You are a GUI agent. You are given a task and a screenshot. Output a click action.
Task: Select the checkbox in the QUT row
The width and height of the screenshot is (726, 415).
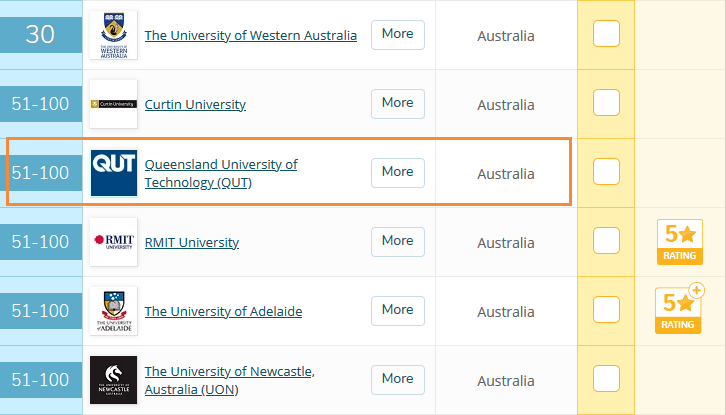coord(606,172)
